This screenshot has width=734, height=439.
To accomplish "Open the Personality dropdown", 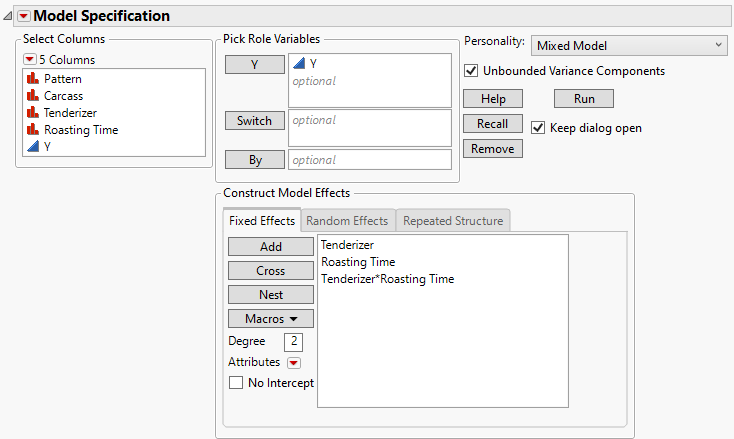I will point(629,45).
